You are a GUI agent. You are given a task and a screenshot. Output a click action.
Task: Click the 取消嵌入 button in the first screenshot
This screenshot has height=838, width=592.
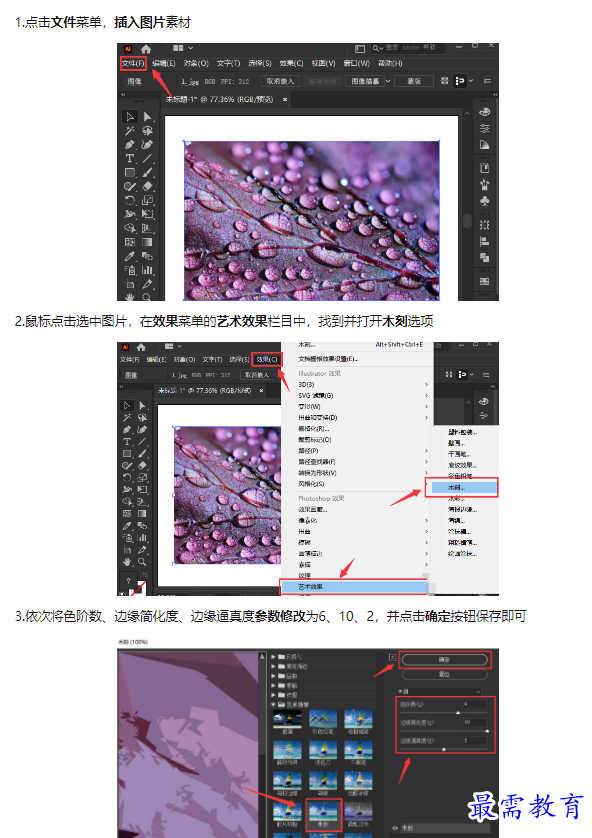coord(280,81)
